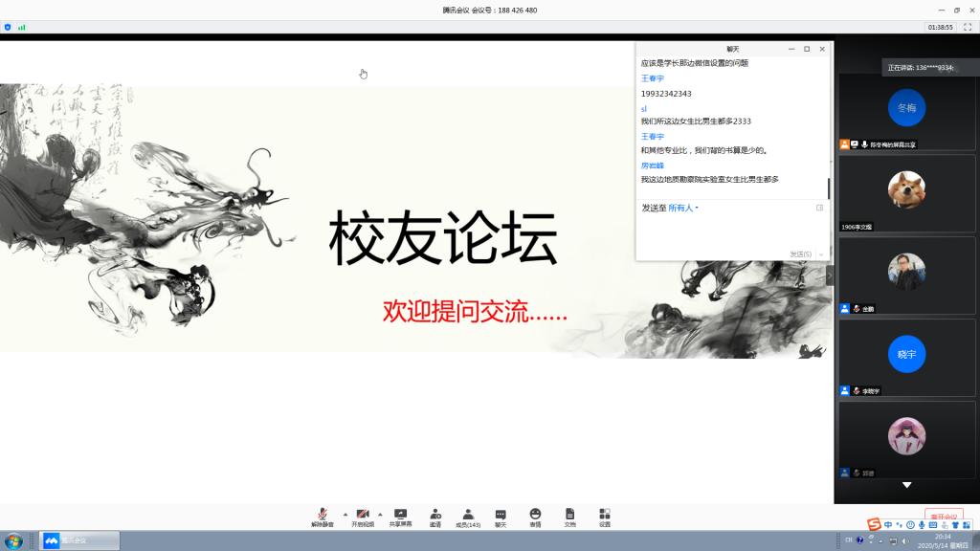The width and height of the screenshot is (980, 551).
Task: Click the Sogou input S logo
Action: (874, 525)
